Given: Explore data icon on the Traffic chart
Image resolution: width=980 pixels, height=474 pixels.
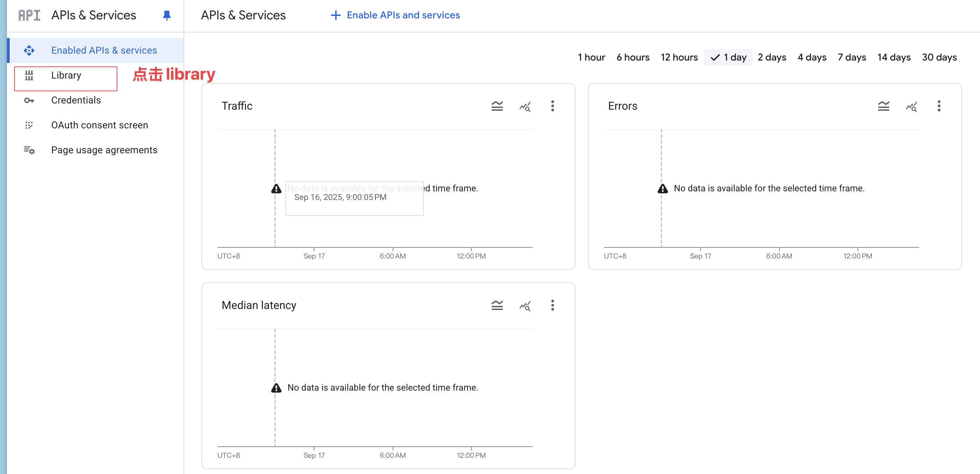Looking at the screenshot, I should [x=525, y=107].
